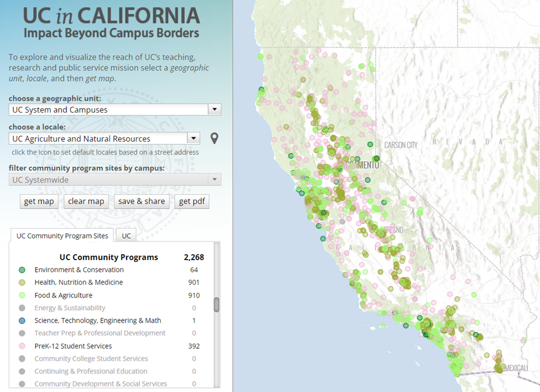Switch to the UC tab
This screenshot has width=540, height=392.
point(126,236)
